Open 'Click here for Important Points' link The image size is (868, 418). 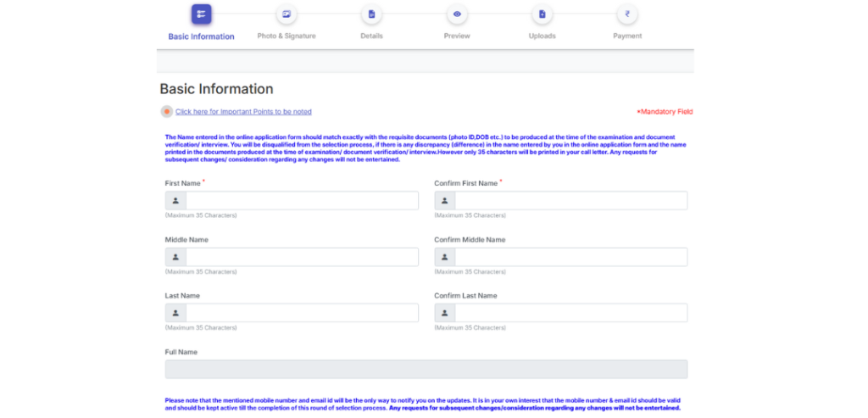coord(243,112)
